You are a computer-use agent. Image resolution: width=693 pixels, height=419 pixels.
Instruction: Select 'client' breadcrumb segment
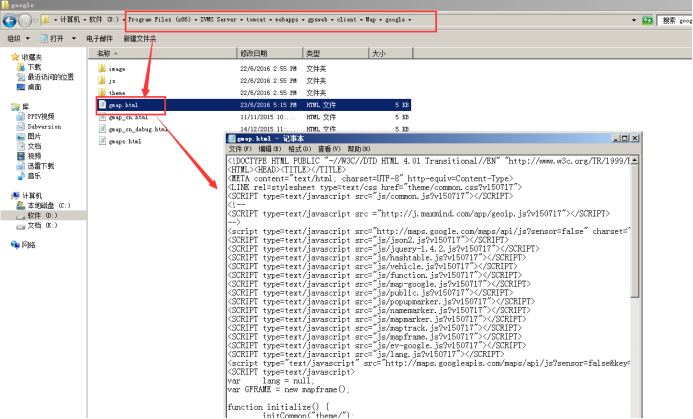[346, 20]
